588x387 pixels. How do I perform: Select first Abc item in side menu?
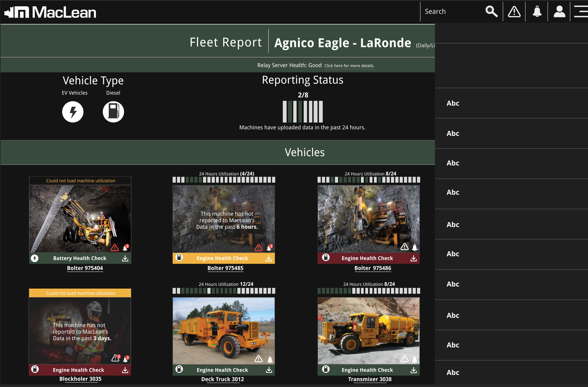click(453, 103)
